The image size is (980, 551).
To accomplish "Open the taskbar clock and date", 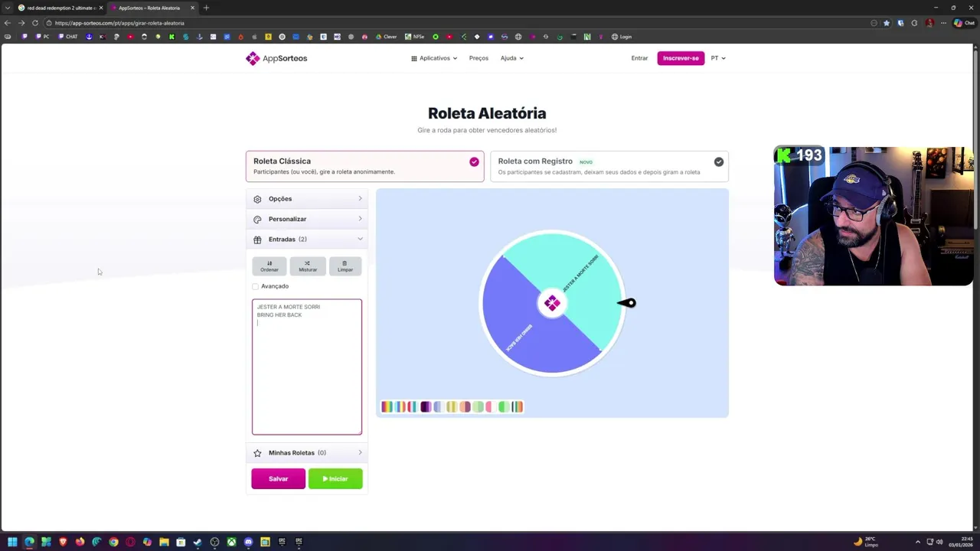I will tap(961, 542).
